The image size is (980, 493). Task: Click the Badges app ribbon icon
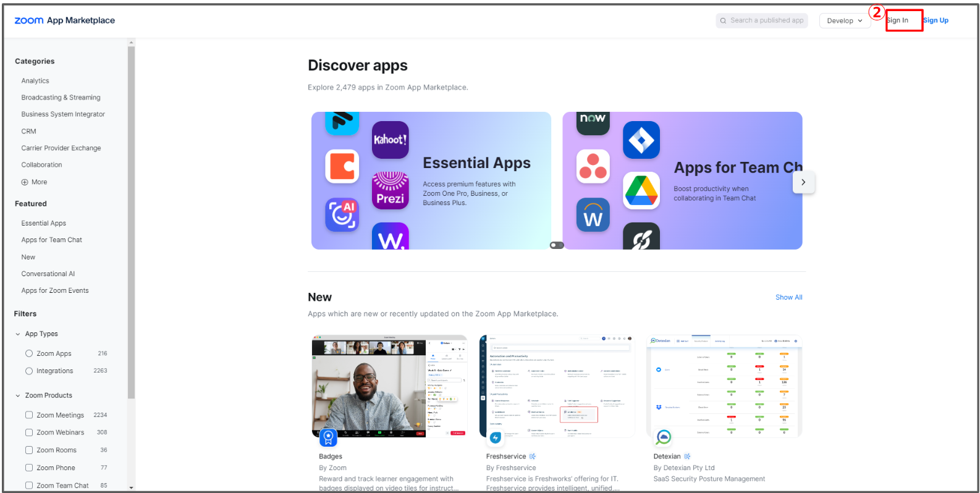click(329, 438)
